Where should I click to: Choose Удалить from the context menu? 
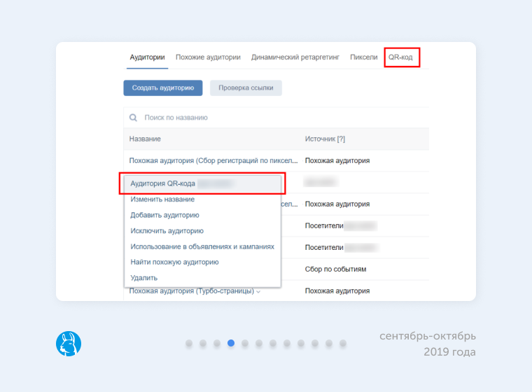[144, 278]
